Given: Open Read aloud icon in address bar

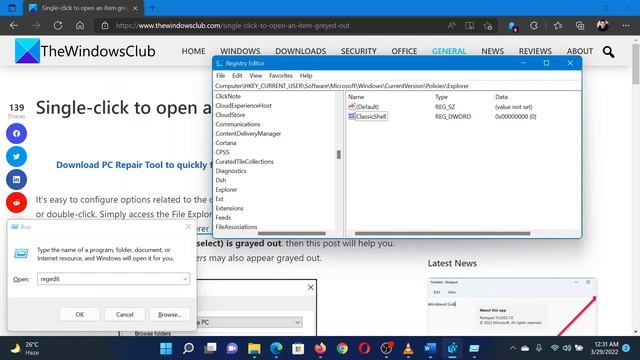Looking at the screenshot, I should point(451,26).
